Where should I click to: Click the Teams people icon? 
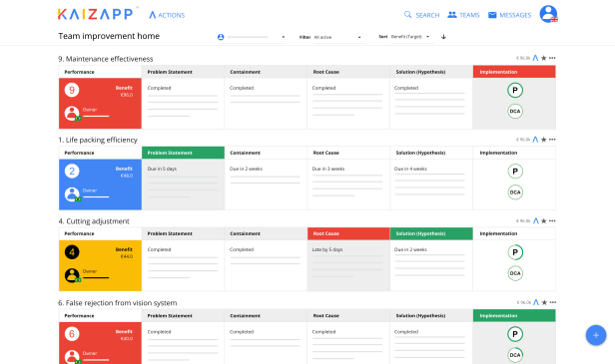point(452,15)
